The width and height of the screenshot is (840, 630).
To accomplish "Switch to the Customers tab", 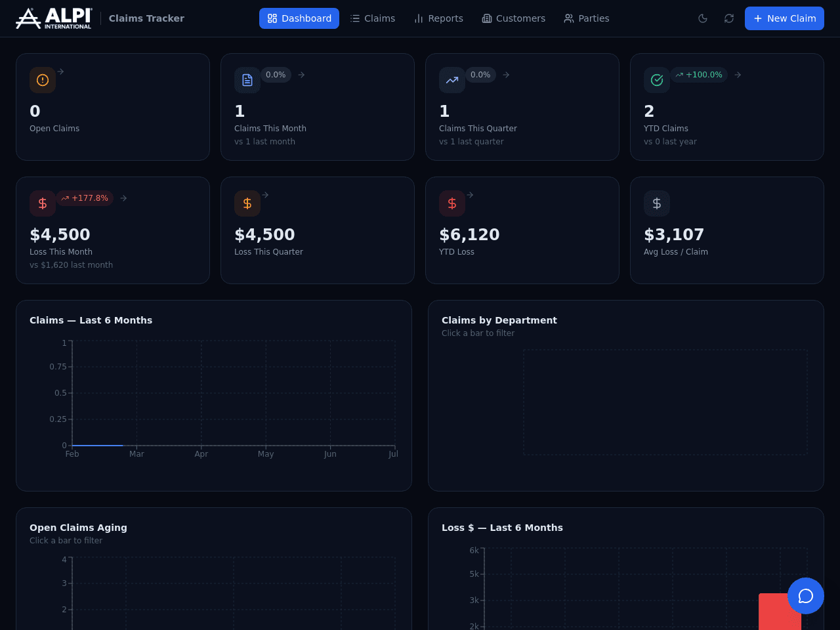I will 513,18.
